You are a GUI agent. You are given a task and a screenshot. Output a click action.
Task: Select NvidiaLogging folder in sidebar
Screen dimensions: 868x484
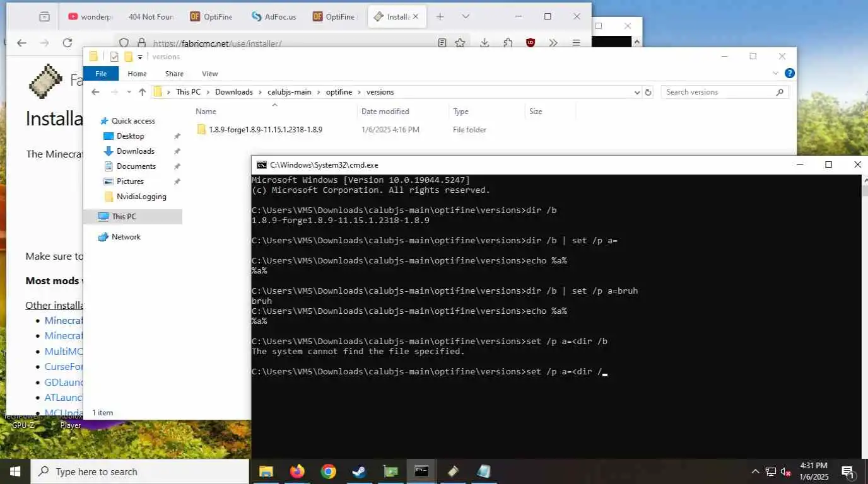coord(141,197)
